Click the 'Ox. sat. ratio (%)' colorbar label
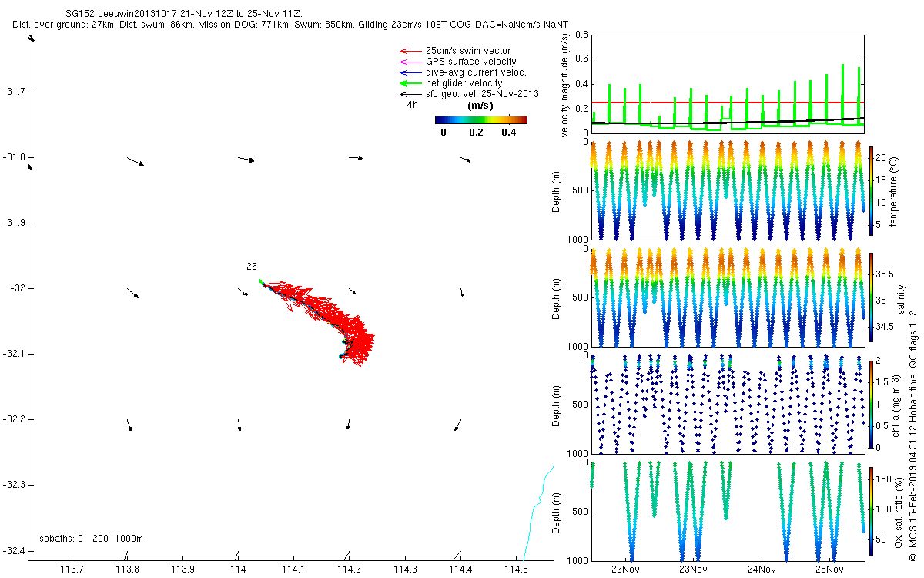This screenshot has height=578, width=924. (x=897, y=511)
